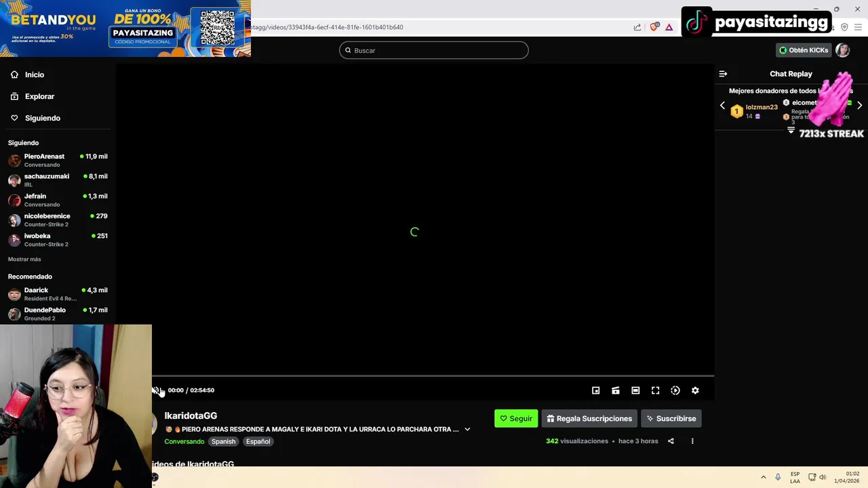This screenshot has width=868, height=488.
Task: Click the 'Recomendado' sidebar section heading
Action: [30, 277]
